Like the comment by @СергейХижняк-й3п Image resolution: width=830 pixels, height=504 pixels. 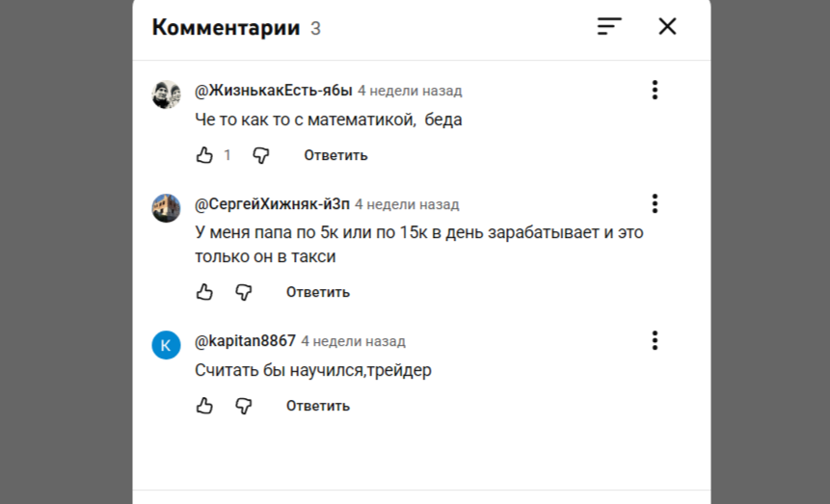(204, 292)
